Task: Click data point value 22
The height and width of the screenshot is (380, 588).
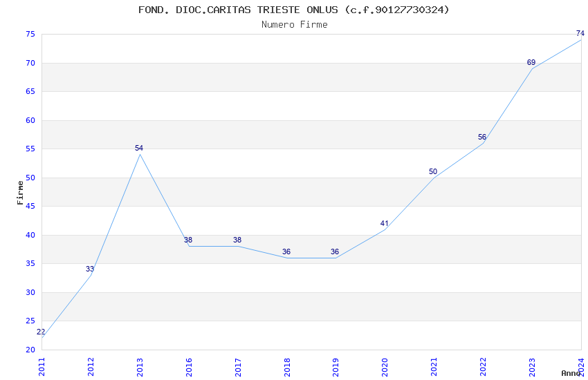Action: 41,332
